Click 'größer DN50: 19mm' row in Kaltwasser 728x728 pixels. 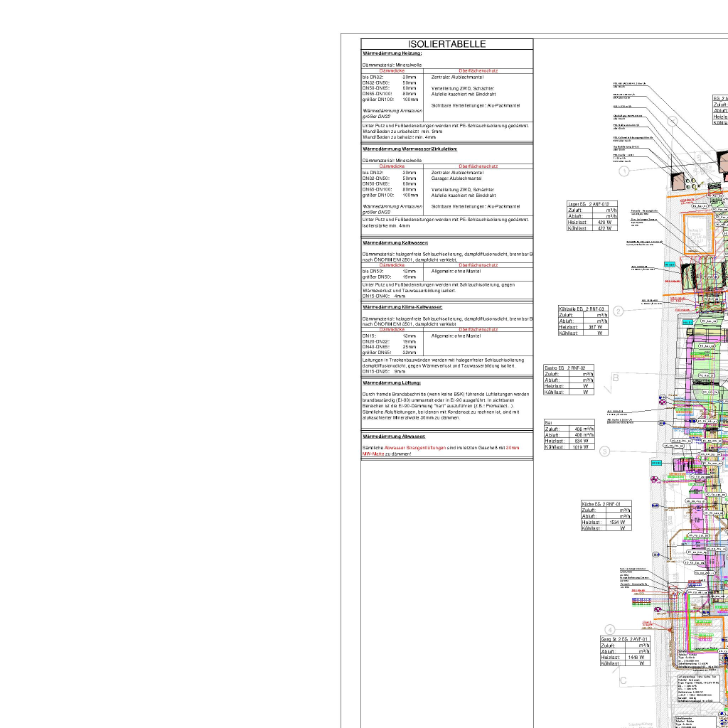[389, 277]
